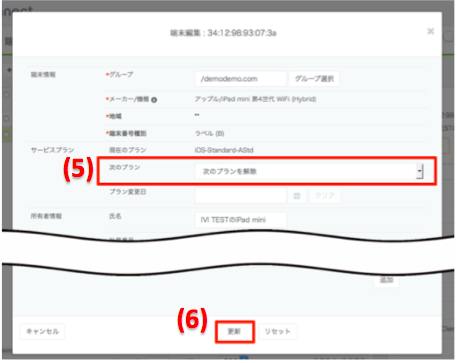
Task: Click the dialog title 端末編集 text
Action: click(223, 33)
